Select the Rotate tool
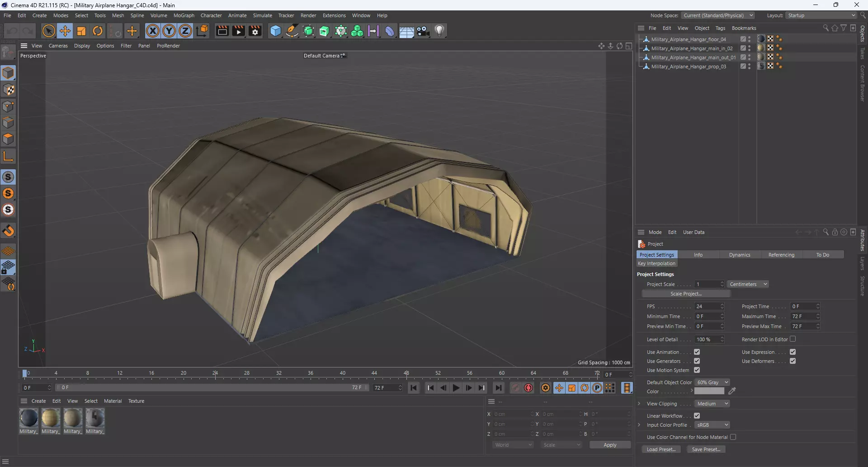 98,31
